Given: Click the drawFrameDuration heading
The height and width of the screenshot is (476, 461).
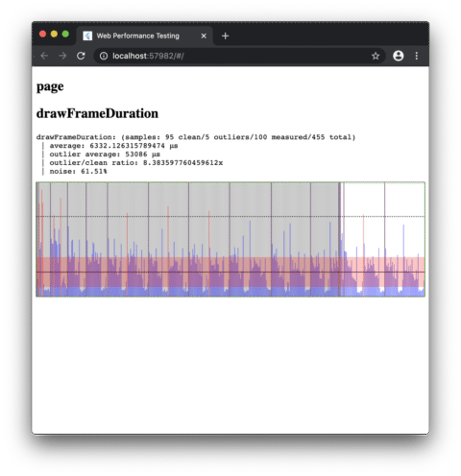Looking at the screenshot, I should click(x=97, y=113).
